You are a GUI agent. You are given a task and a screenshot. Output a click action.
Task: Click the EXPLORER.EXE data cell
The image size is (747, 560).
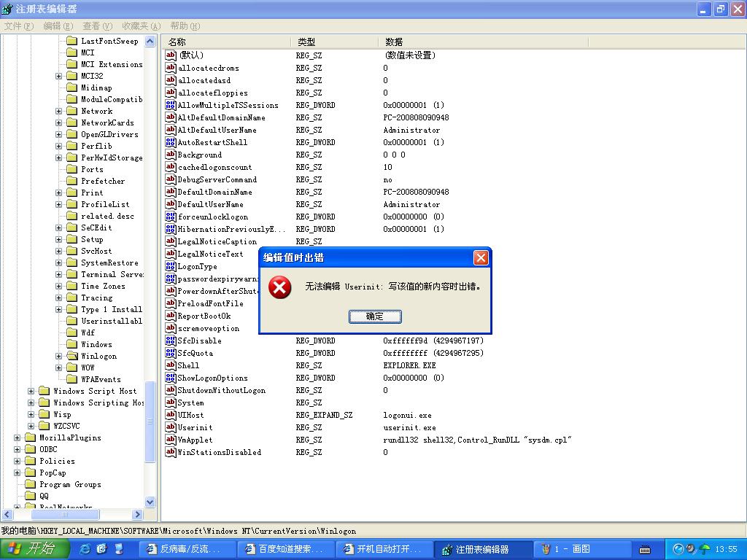tap(410, 366)
